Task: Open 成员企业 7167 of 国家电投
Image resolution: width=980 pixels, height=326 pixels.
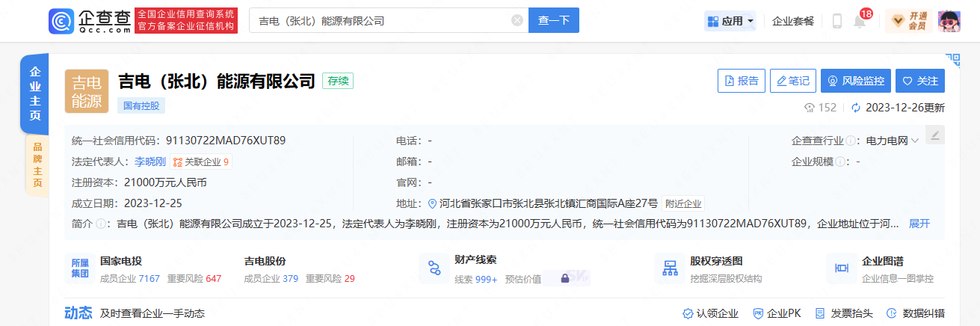Action: coord(130,279)
